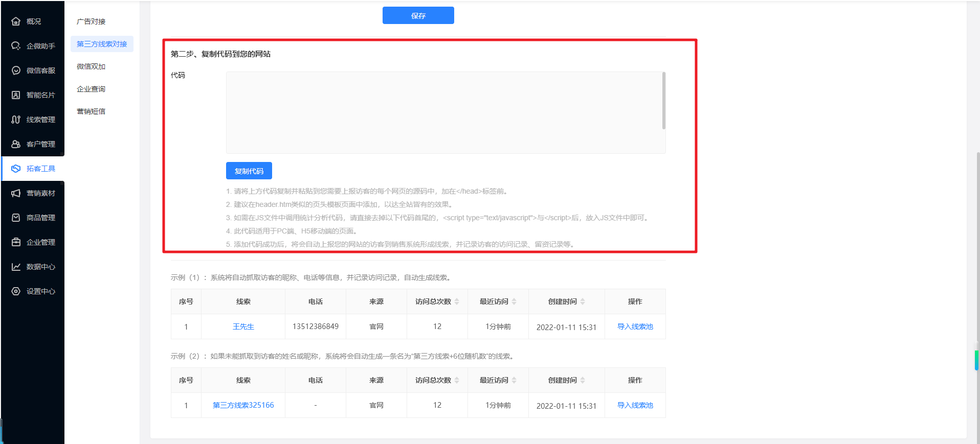Click the code textarea scrollbar
Screen dimensions: 980x444
[x=664, y=101]
